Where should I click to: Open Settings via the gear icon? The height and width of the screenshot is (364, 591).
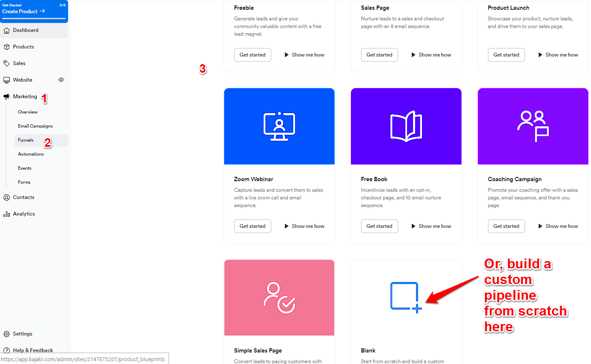tap(7, 334)
